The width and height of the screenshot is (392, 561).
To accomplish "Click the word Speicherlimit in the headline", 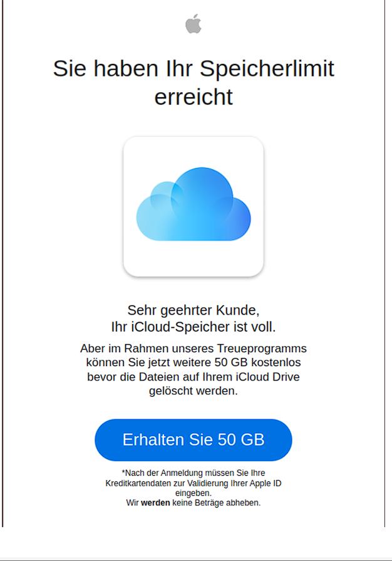I will tap(274, 68).
